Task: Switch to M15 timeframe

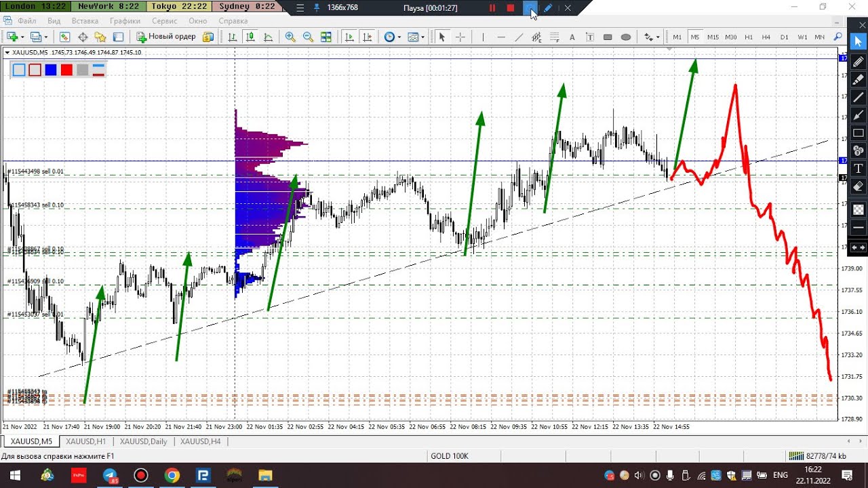Action: pos(713,37)
